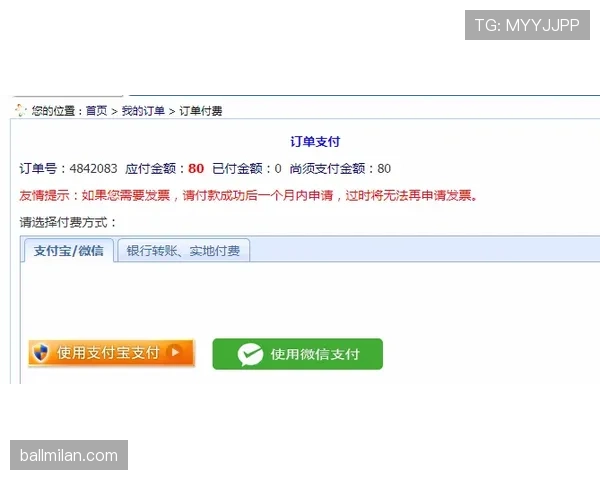Switch to 银行转账、实地付费 tab
The width and height of the screenshot is (600, 480).
point(184,251)
